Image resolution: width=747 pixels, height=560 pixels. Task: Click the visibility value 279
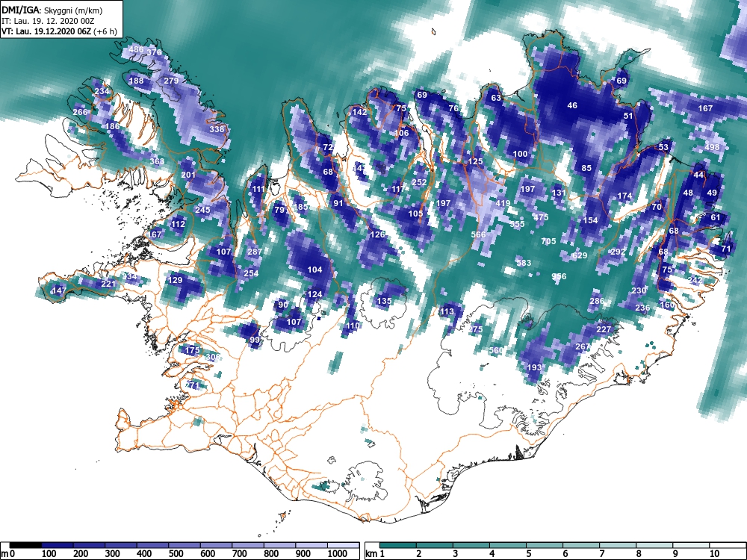click(171, 81)
